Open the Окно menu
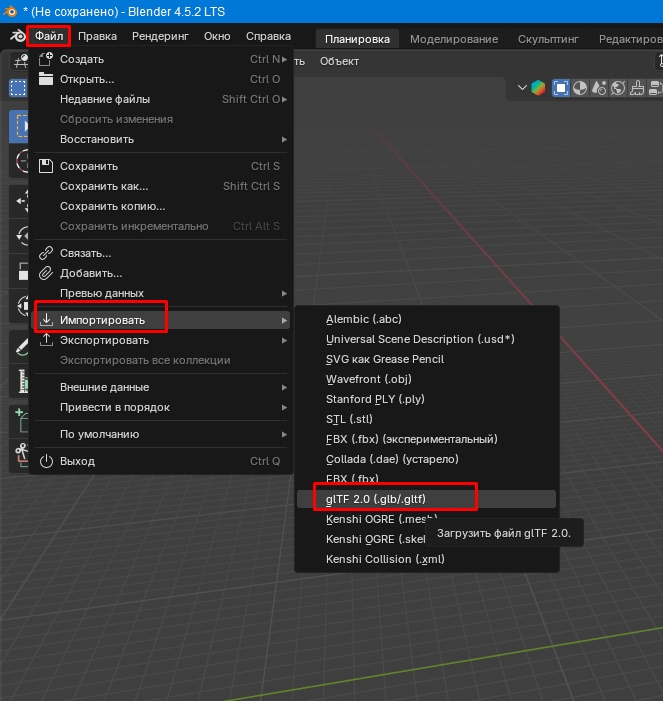Viewport: 663px width, 701px height. (217, 36)
